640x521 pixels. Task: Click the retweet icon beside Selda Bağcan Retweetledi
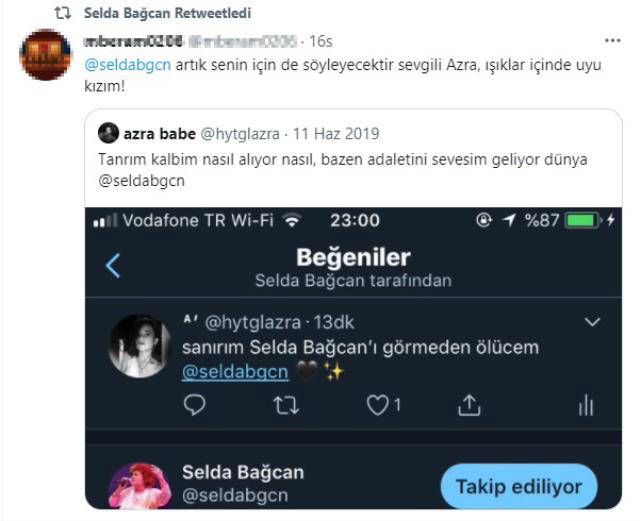tap(62, 13)
